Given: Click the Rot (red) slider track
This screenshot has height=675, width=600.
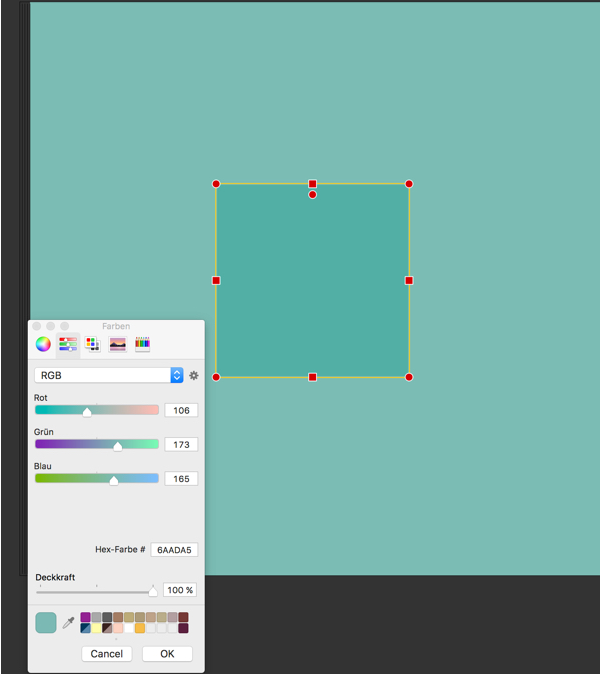Looking at the screenshot, I should coord(97,410).
